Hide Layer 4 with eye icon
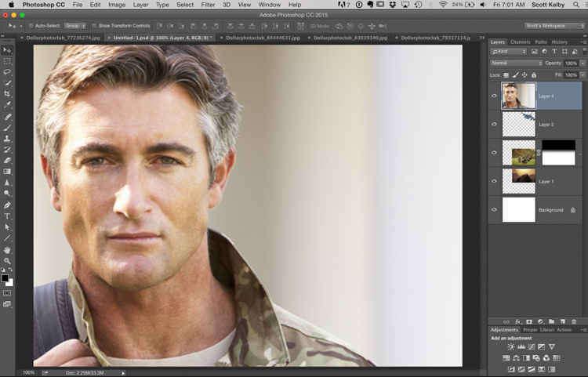The height and width of the screenshot is (377, 588). pos(494,96)
